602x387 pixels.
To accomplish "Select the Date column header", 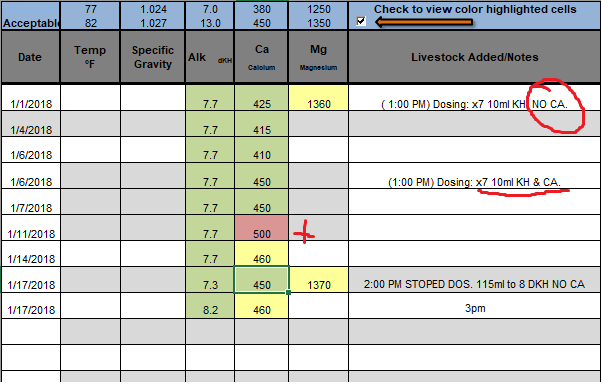I will point(30,57).
